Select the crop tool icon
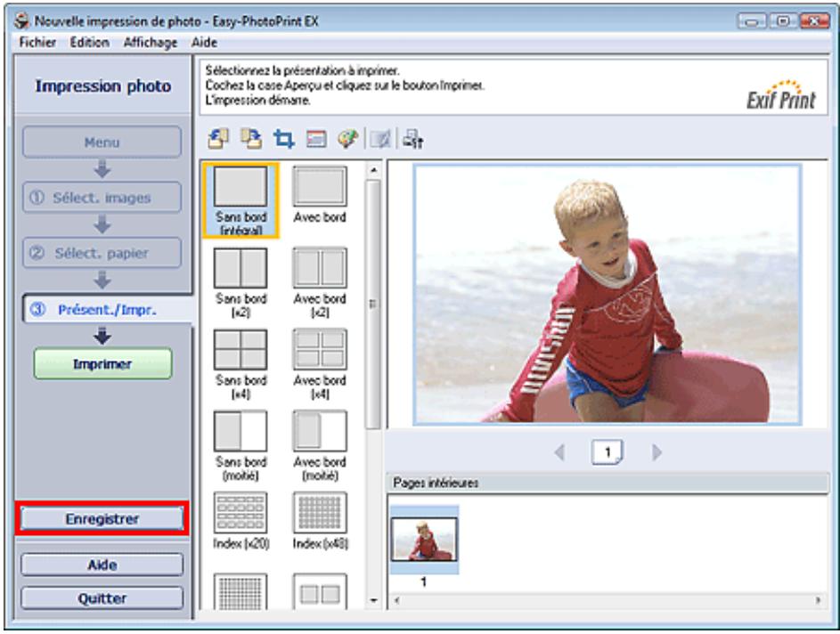 pyautogui.click(x=283, y=139)
